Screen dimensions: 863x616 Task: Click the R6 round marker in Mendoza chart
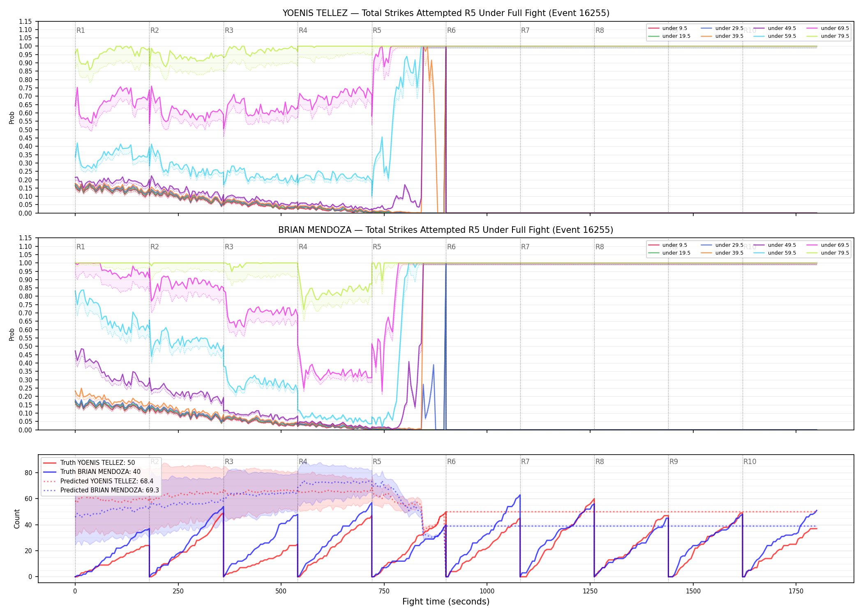pyautogui.click(x=451, y=247)
